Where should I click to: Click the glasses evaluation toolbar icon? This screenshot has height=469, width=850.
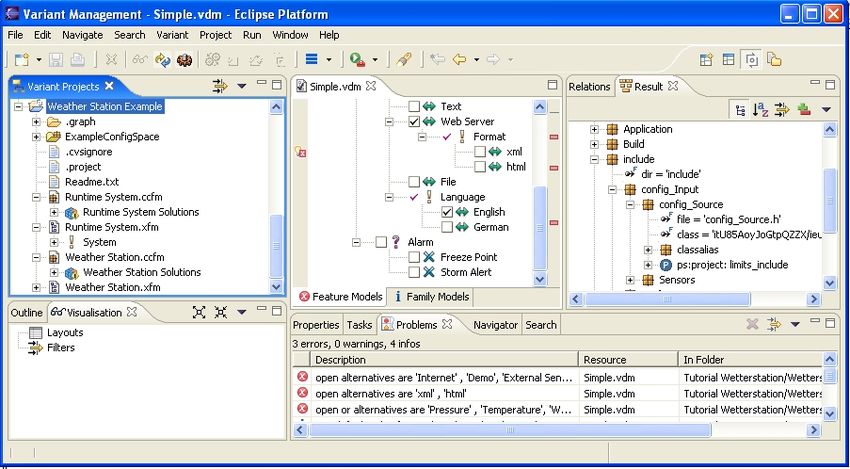coord(140,59)
